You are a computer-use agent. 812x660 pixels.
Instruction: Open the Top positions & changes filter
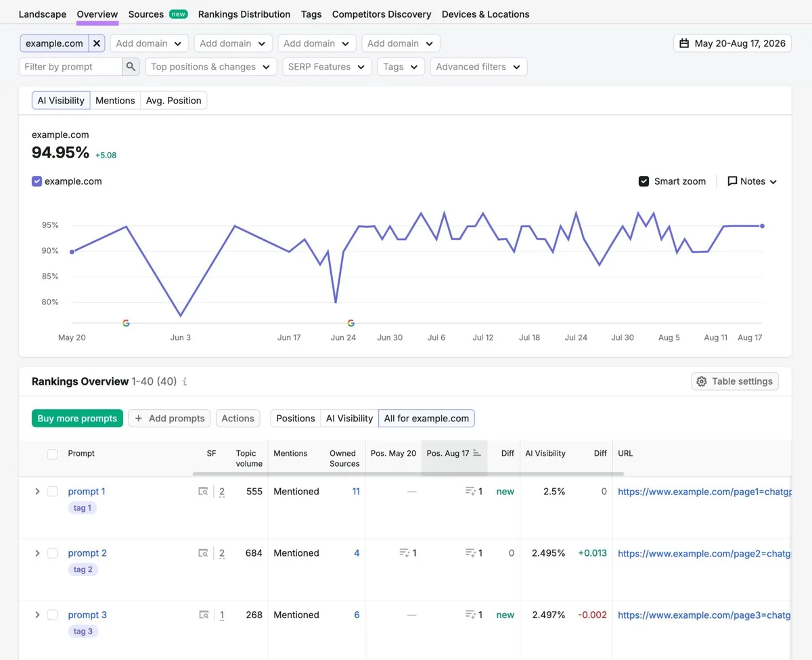coord(210,66)
